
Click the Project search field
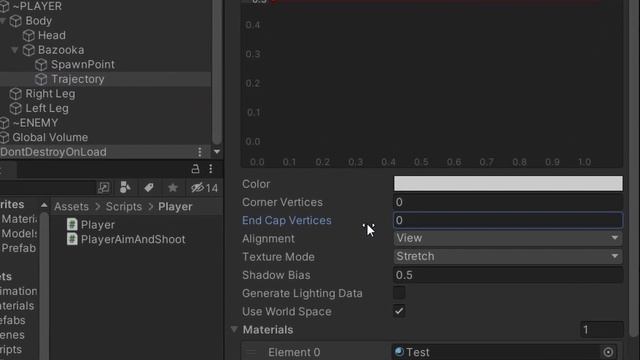click(47, 188)
